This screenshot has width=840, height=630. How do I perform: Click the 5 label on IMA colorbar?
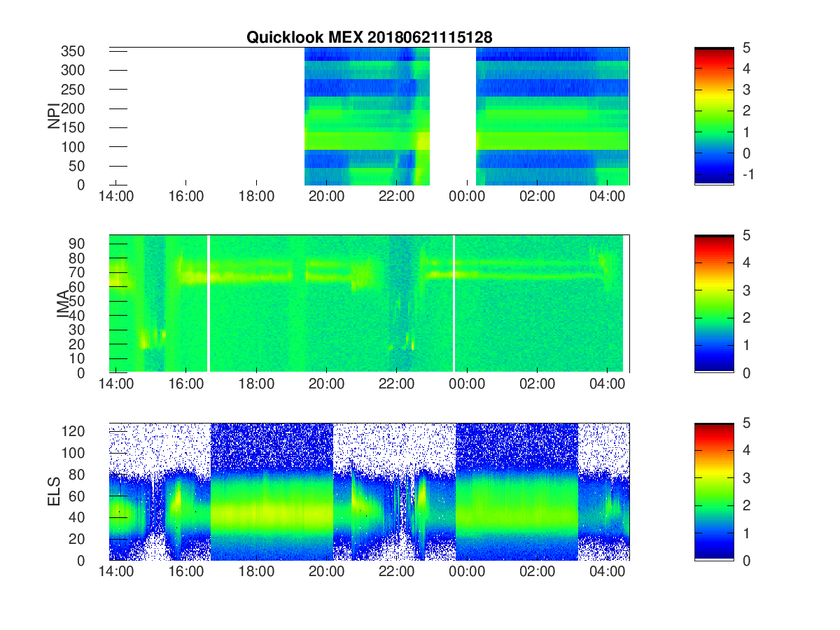(x=745, y=236)
